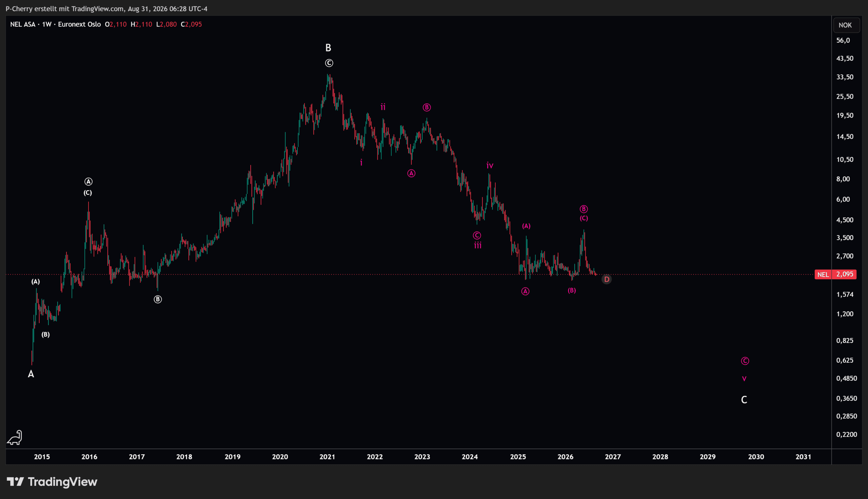Select the pink circled B above pink (C)
Screen dimensions: 868x499
point(584,209)
